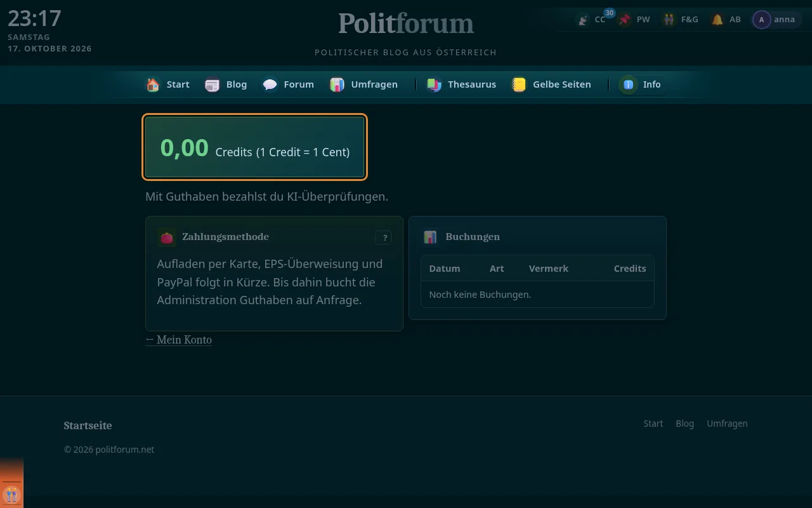Open the F&G people icon in the header
This screenshot has height=508, width=812.
669,20
